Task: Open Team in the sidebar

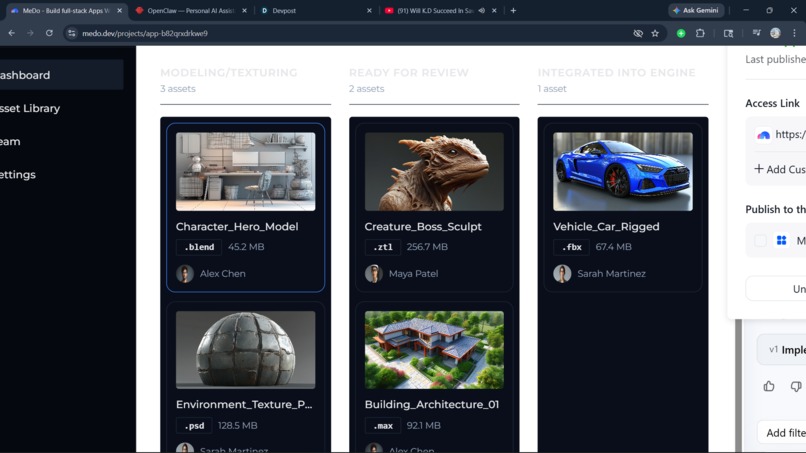Action: click(x=10, y=141)
